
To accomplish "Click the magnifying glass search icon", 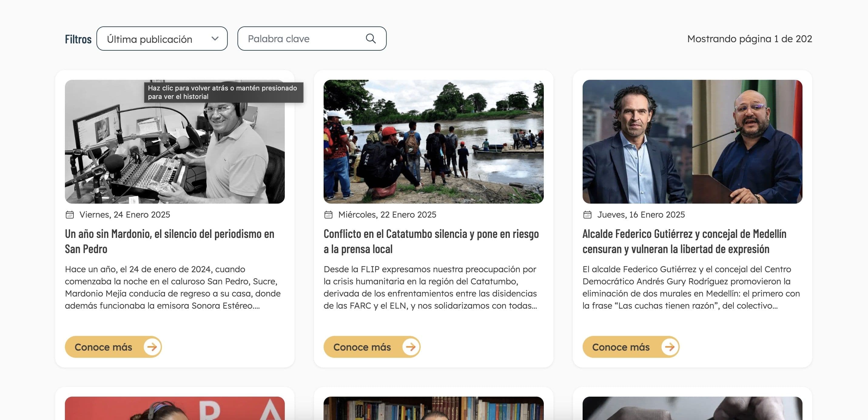I will click(x=371, y=39).
